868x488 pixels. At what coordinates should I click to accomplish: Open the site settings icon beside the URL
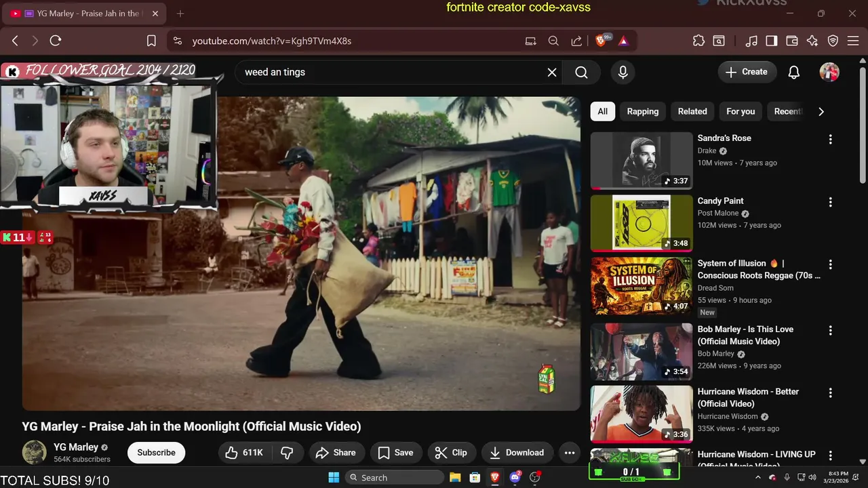coord(178,41)
